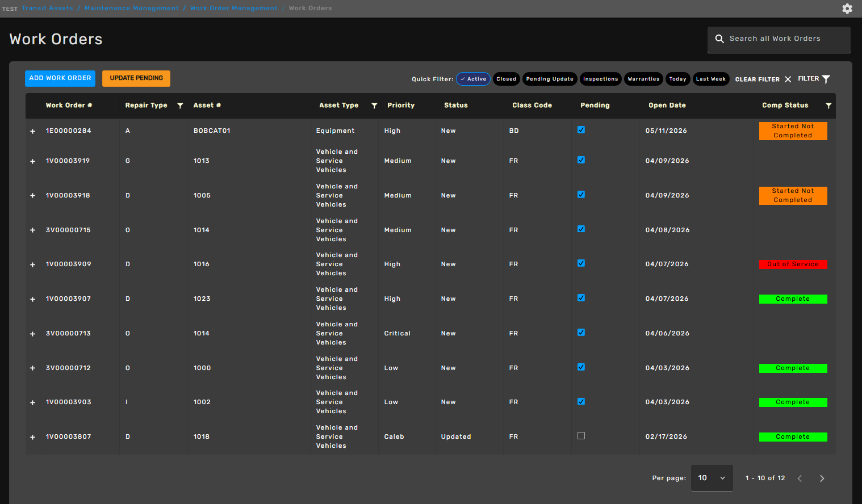Expand work order 3V00000715 row
Screen dimensions: 862x504
pos(32,230)
